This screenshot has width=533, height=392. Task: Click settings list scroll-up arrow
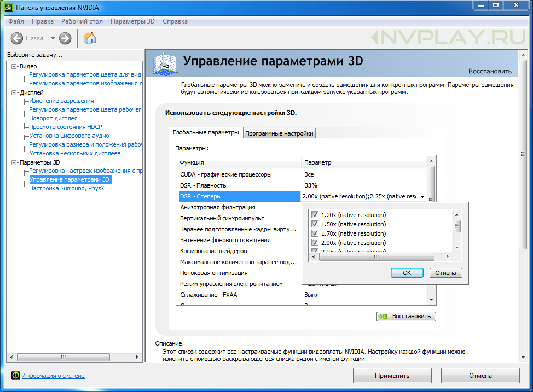click(431, 161)
